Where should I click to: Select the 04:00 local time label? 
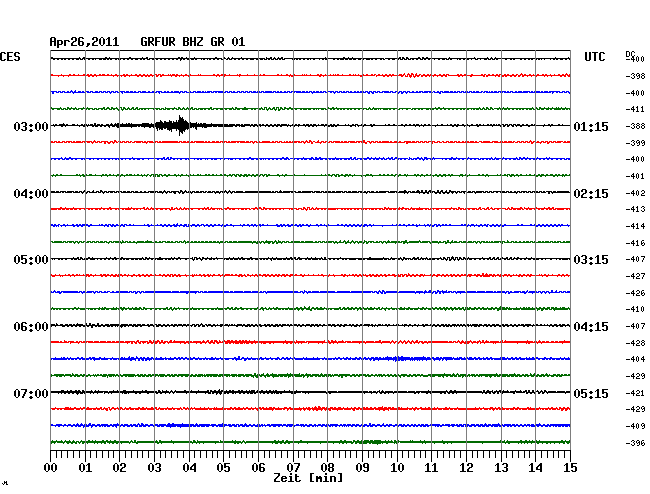click(31, 194)
